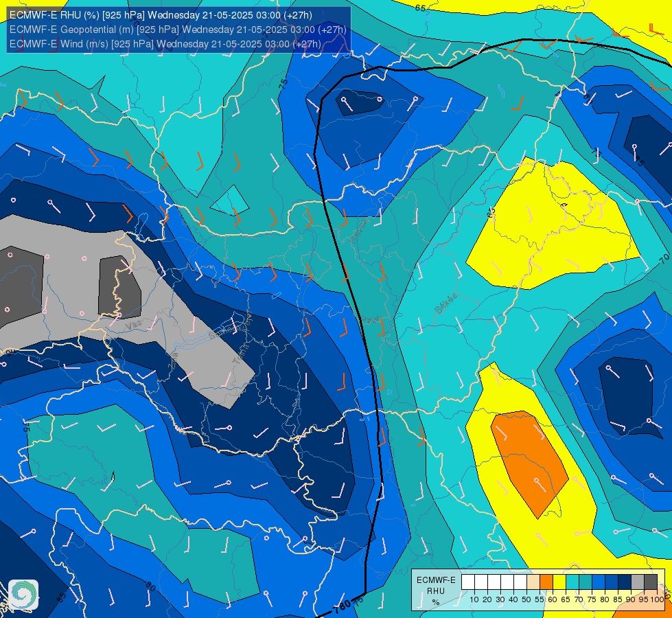Pick the teal 70–75 legend swatch
Image resolution: width=672 pixels, height=618 pixels.
586,582
